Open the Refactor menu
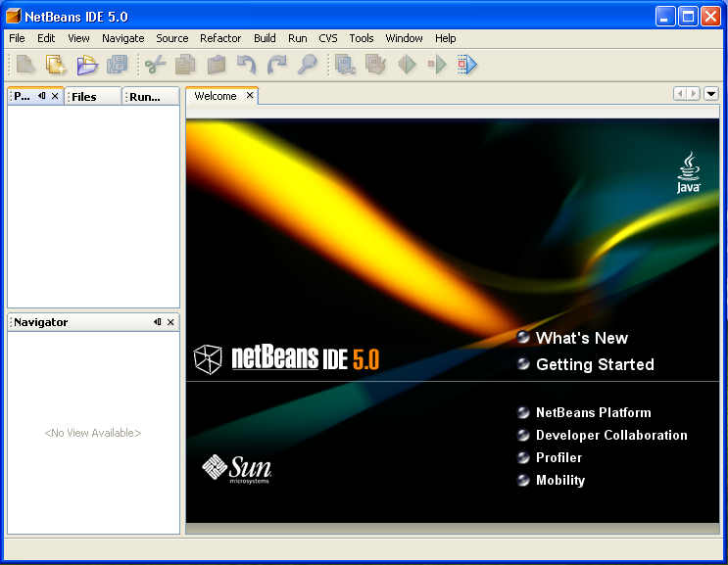The width and height of the screenshot is (728, 565). [x=220, y=38]
